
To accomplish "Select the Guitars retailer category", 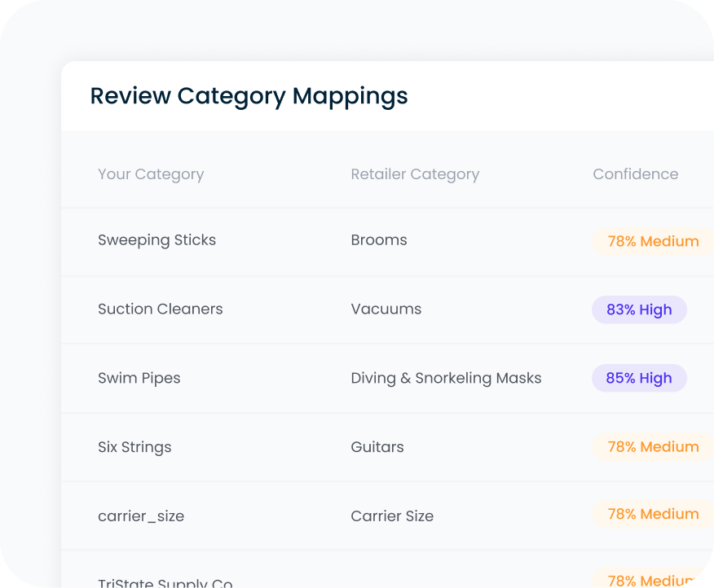I will point(377,446).
